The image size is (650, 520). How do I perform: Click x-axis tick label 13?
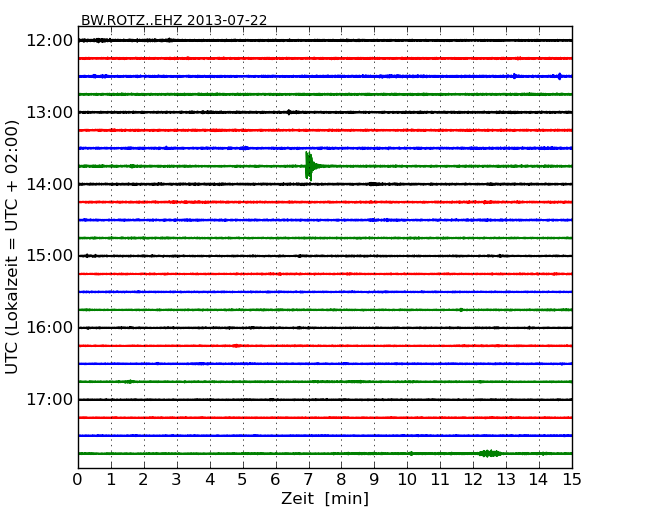click(506, 480)
